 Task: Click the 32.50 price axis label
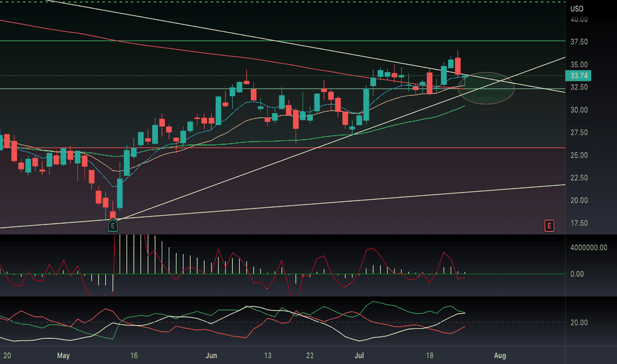point(579,87)
